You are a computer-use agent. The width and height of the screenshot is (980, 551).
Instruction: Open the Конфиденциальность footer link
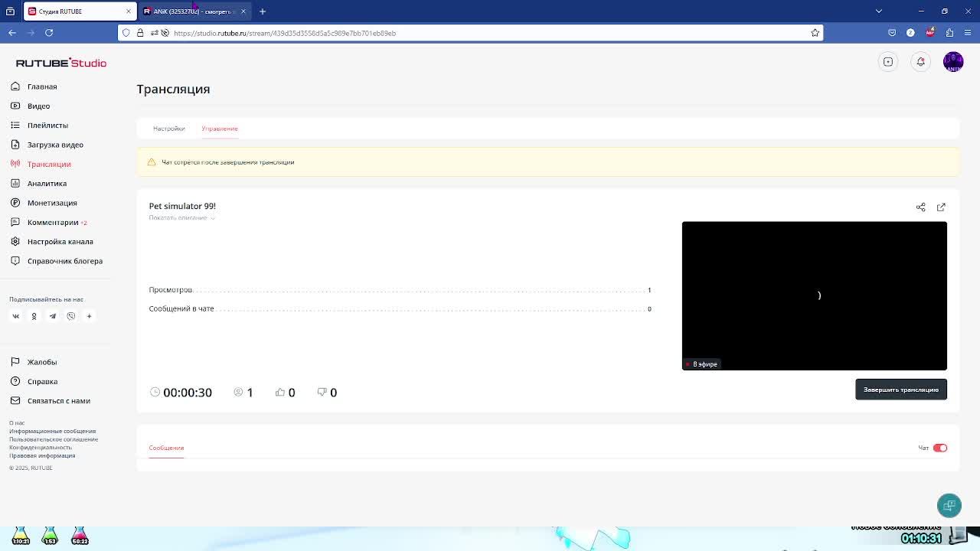point(41,447)
